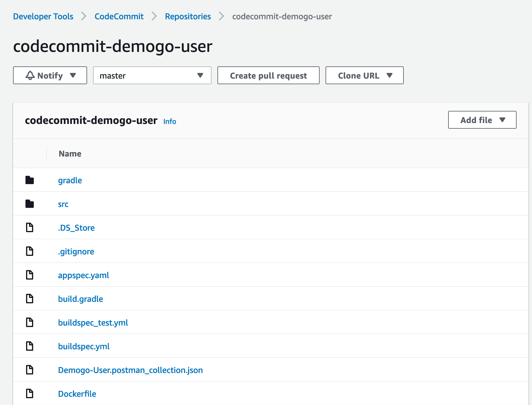Open the gradle folder
This screenshot has width=532, height=405.
tap(70, 180)
